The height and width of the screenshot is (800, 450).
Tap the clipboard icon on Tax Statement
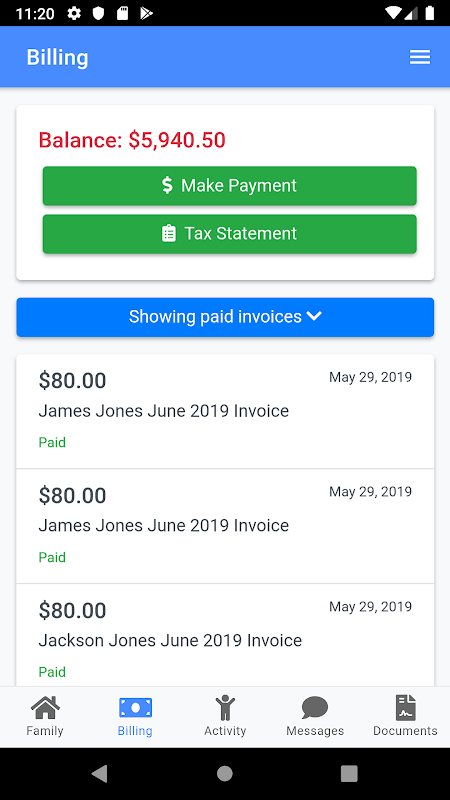click(169, 234)
